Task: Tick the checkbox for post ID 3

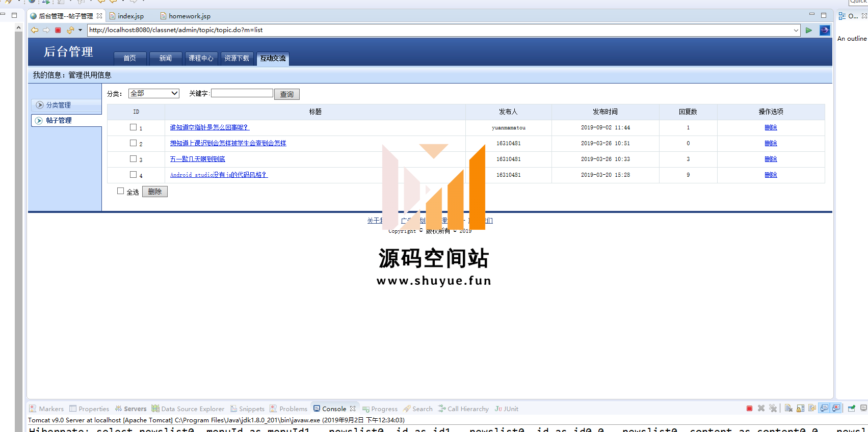Action: pos(133,159)
